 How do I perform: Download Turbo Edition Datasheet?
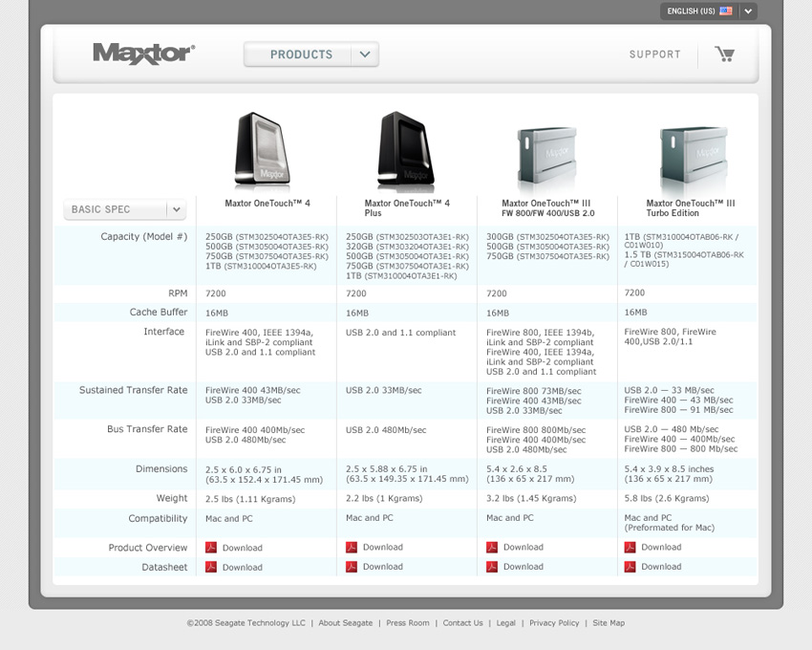tap(661, 567)
